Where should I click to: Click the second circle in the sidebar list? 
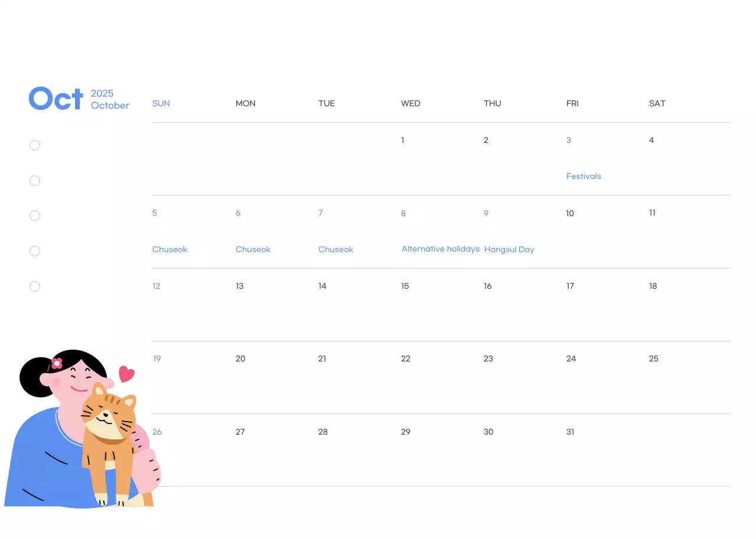coord(35,181)
